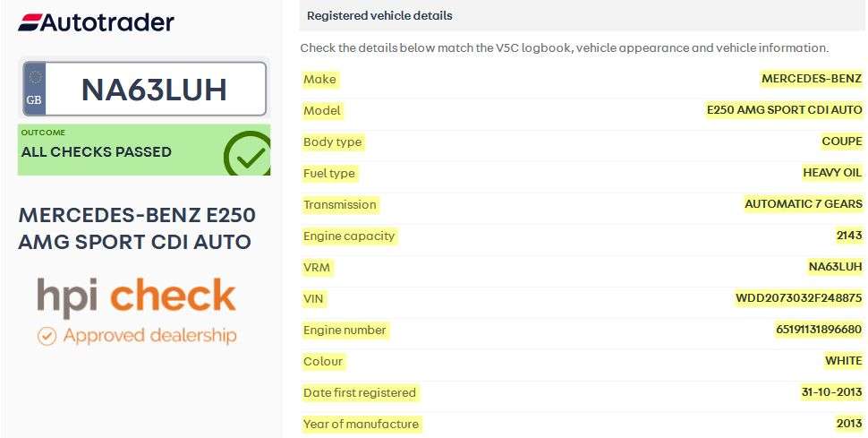
Task: Click the E250 AMG SPORT CDI AUTO model value
Action: tap(784, 110)
